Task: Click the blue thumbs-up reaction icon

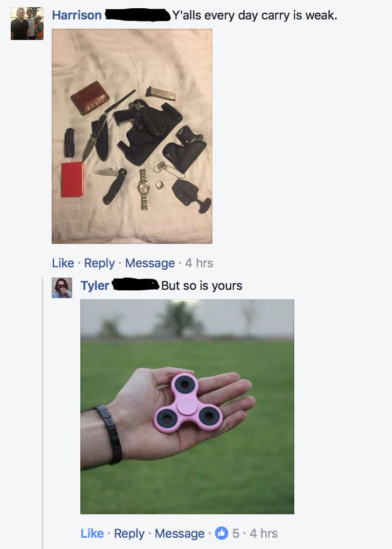Action: [221, 533]
